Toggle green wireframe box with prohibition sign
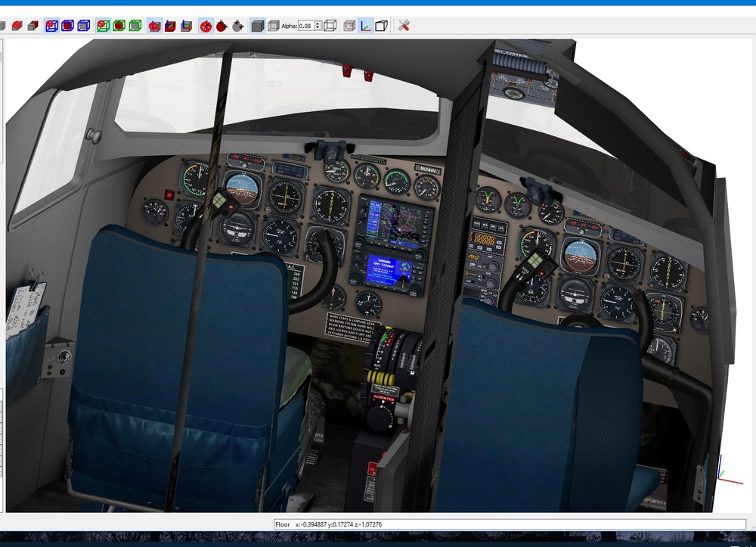The image size is (756, 547). point(103,26)
